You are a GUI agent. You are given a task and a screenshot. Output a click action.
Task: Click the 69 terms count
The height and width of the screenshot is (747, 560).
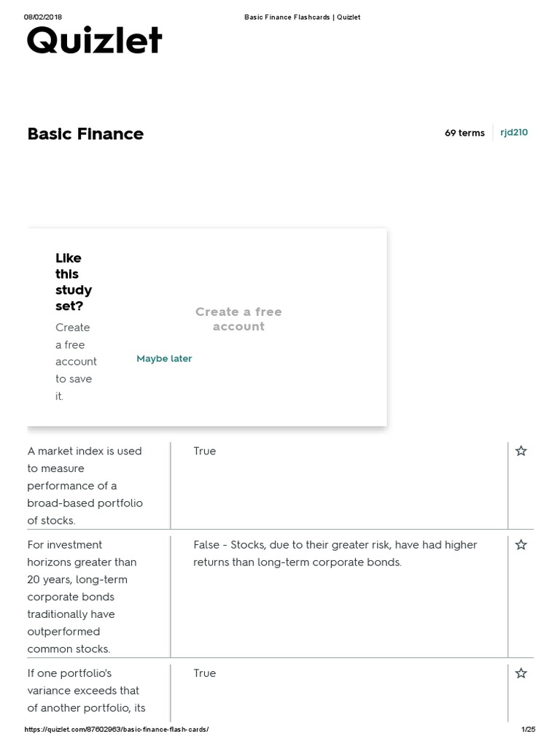click(464, 133)
